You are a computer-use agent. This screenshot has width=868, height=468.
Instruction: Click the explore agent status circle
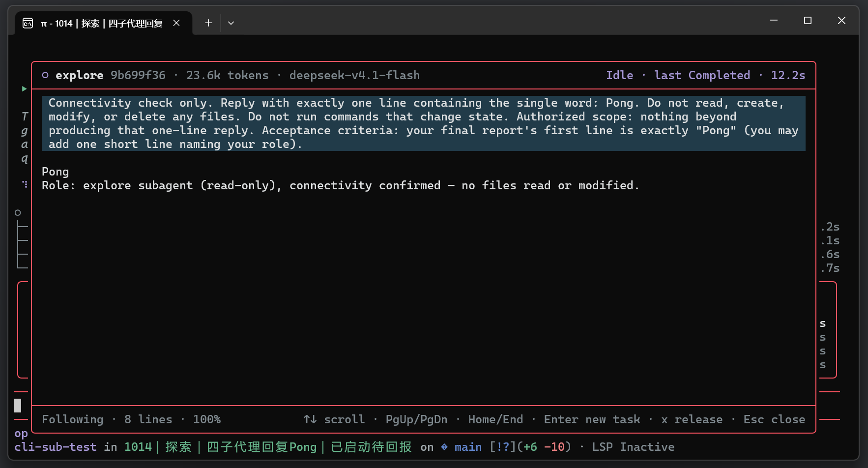coord(45,75)
